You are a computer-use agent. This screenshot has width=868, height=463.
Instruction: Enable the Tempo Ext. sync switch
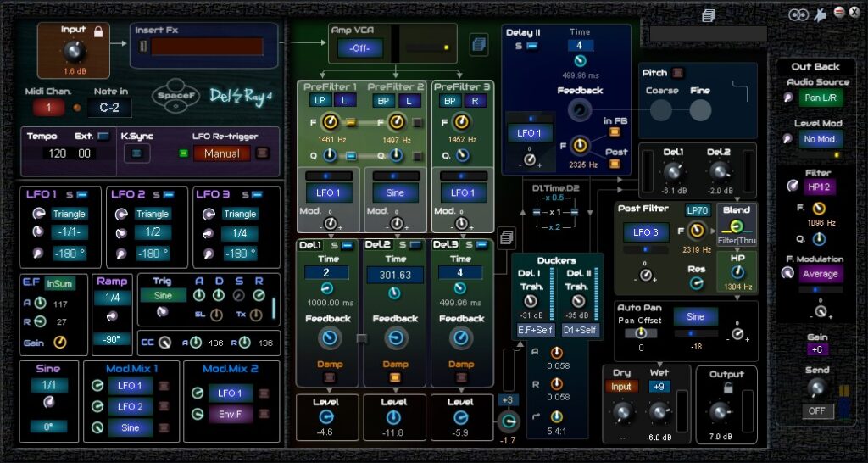click(103, 136)
